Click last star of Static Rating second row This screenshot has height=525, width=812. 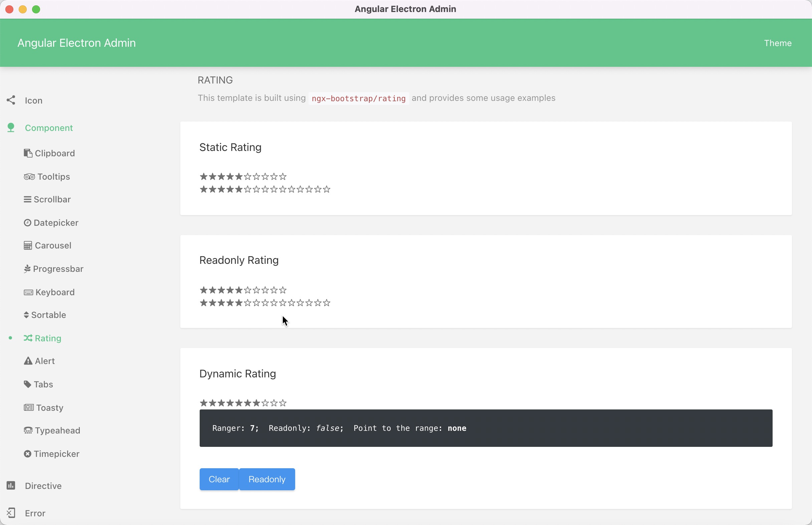pyautogui.click(x=327, y=189)
